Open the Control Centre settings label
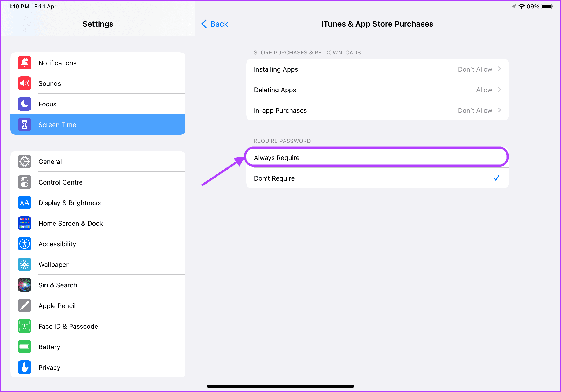The width and height of the screenshot is (561, 392). point(61,182)
